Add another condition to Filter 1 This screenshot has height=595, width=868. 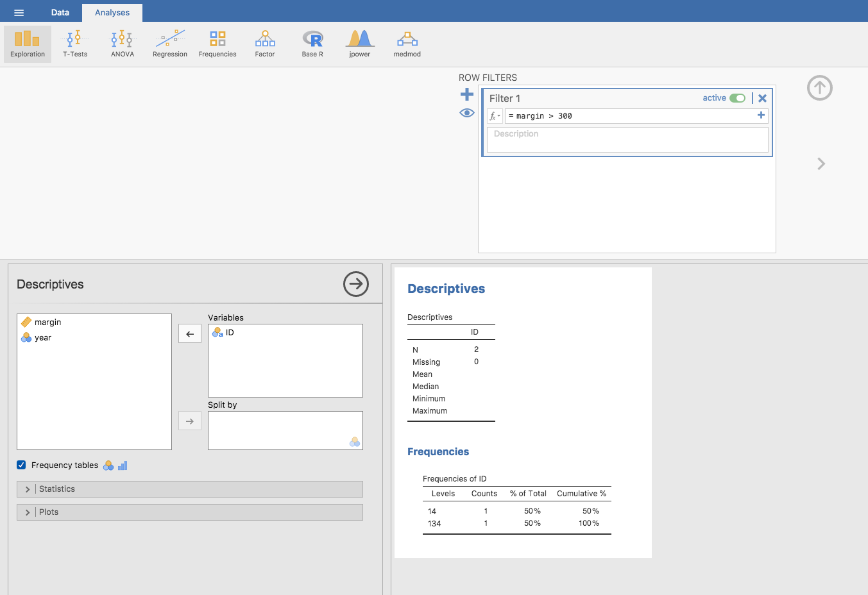[x=761, y=115]
